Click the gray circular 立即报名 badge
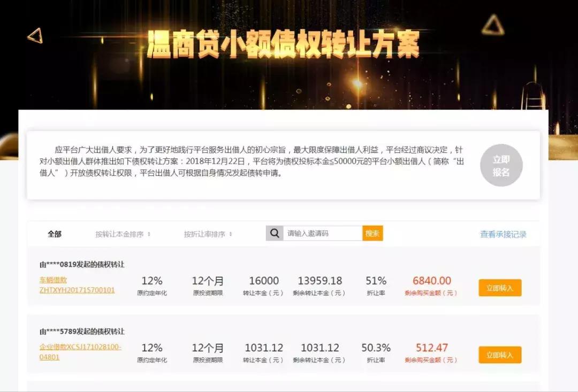The height and width of the screenshot is (392, 578). [x=501, y=164]
